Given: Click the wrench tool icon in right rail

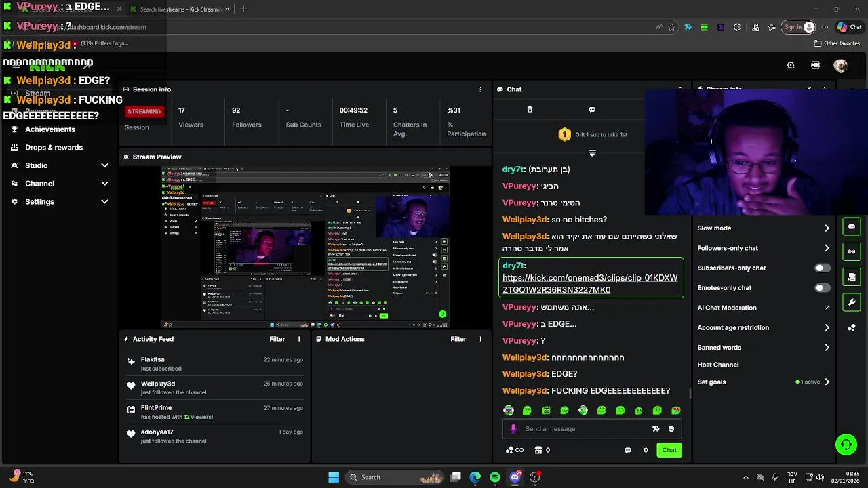Looking at the screenshot, I should tap(852, 302).
